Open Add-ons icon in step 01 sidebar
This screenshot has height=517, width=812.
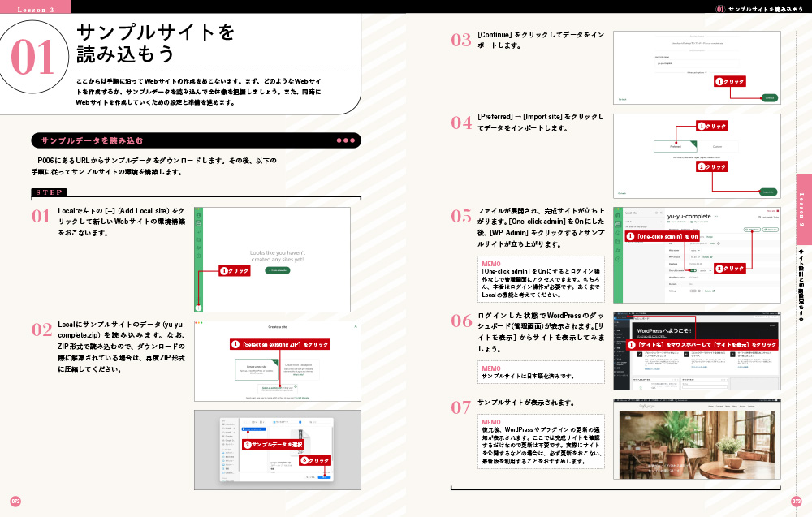pyautogui.click(x=198, y=248)
